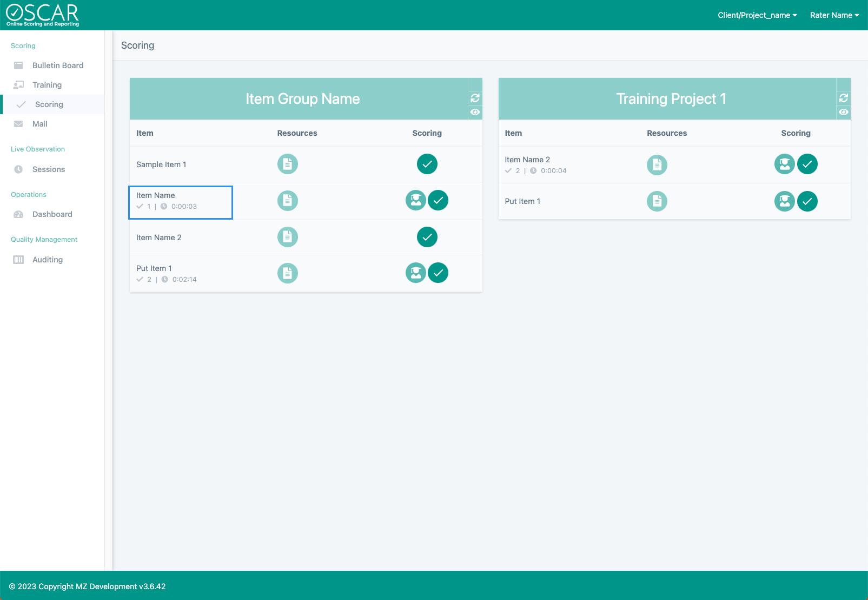868x600 pixels.
Task: Open resources for Training Project Item Name 2
Action: (657, 165)
